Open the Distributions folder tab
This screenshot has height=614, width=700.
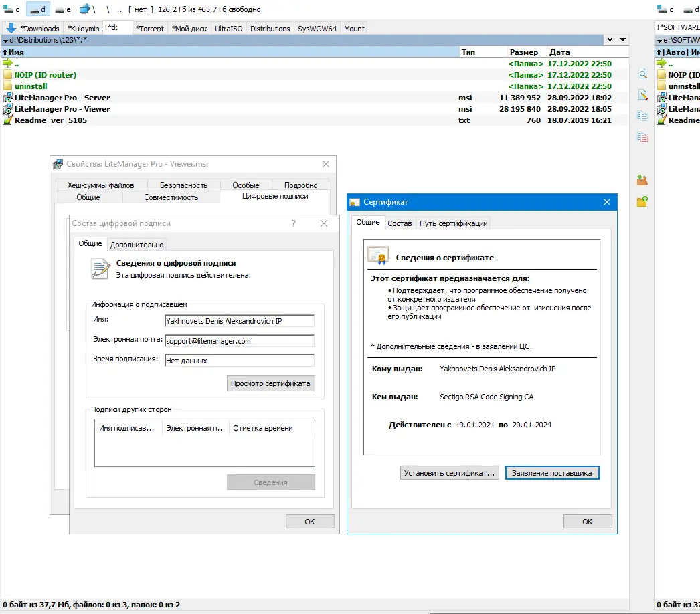point(270,29)
